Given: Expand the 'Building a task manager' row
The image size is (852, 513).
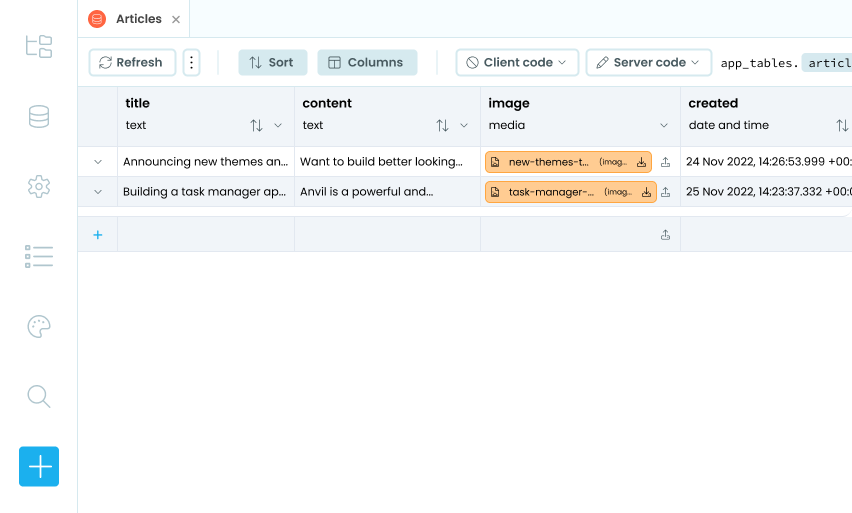Looking at the screenshot, I should 98,192.
